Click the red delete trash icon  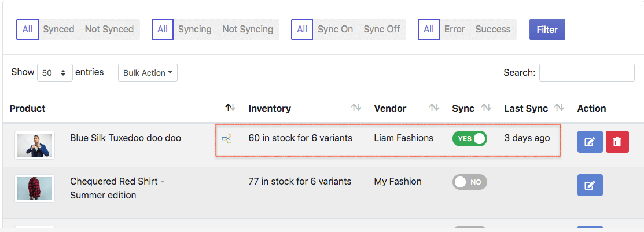point(617,142)
